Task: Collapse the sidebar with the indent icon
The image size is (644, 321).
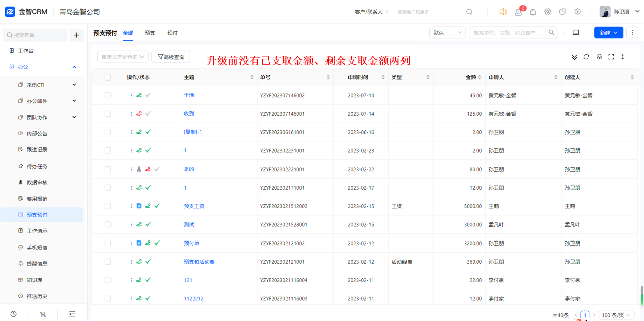Action: coord(72,314)
